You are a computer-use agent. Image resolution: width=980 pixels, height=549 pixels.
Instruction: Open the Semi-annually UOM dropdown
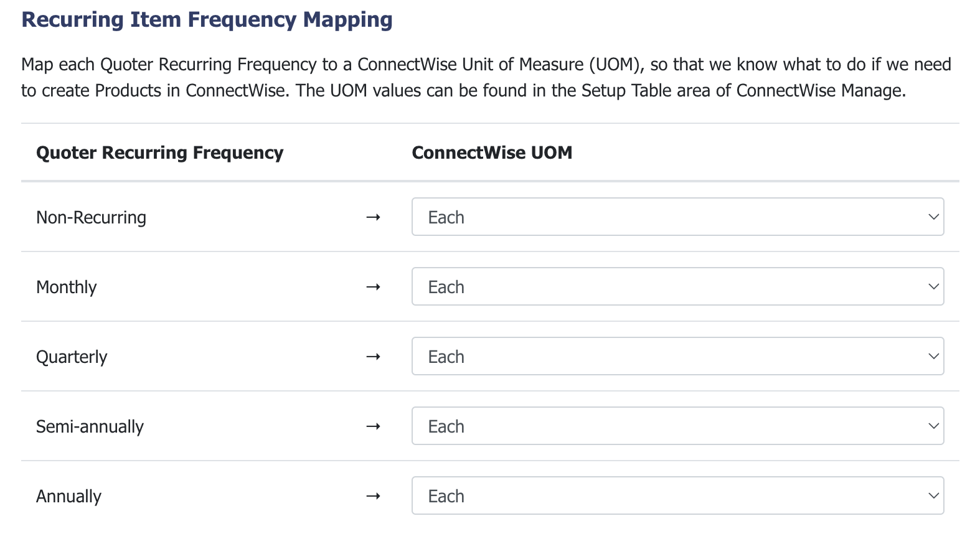pyautogui.click(x=677, y=426)
